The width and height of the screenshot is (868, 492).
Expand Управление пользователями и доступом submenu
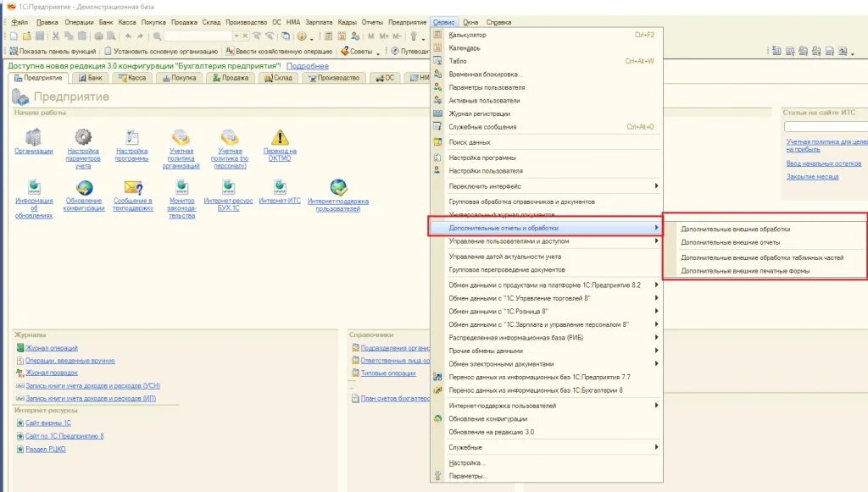pyautogui.click(x=547, y=241)
